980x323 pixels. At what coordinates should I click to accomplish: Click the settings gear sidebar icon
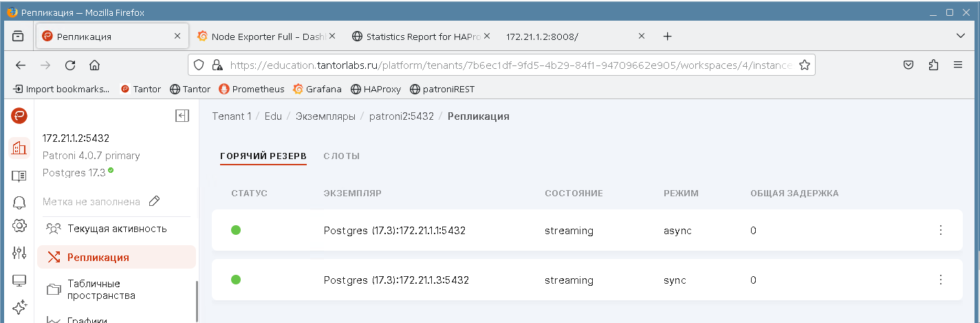(19, 226)
